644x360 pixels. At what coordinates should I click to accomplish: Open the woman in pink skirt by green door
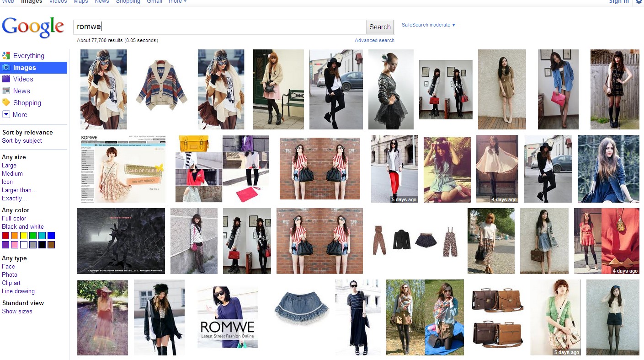278,89
